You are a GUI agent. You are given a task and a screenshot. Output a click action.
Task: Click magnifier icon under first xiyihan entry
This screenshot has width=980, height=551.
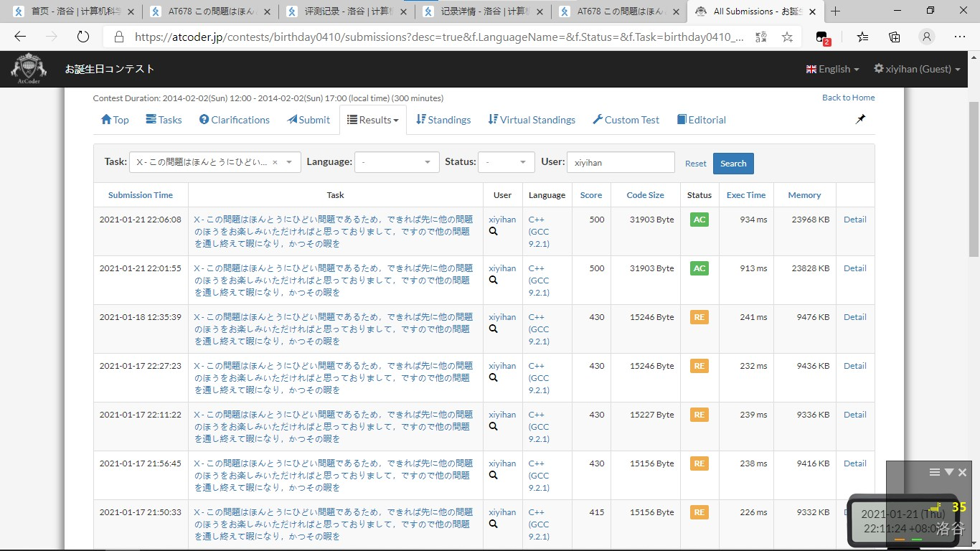tap(494, 232)
